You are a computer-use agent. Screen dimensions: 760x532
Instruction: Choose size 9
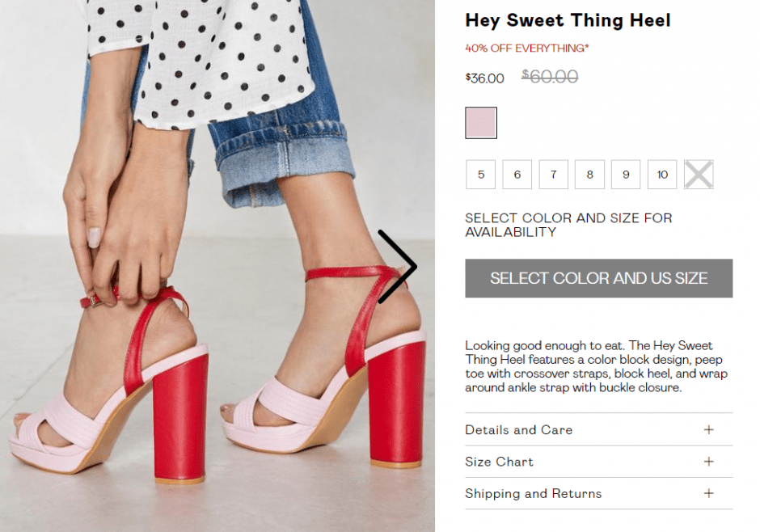[x=626, y=175]
